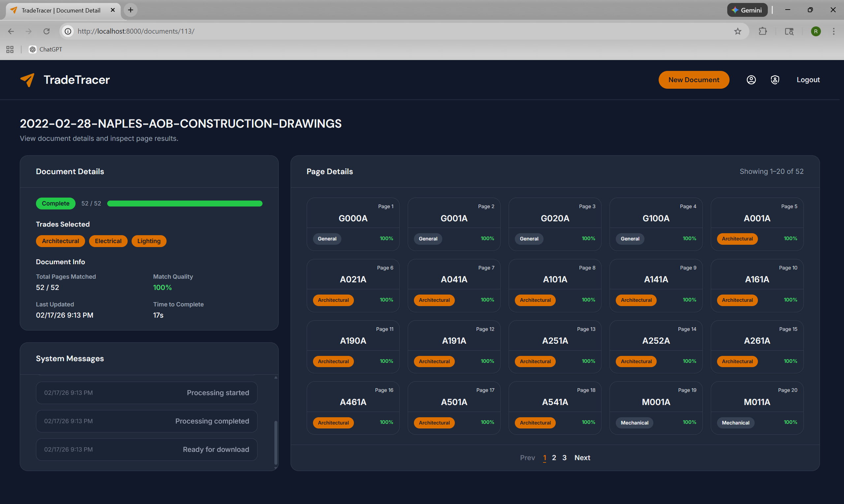Click the Lighting trade tag
Screen dimensions: 844x504
point(149,241)
